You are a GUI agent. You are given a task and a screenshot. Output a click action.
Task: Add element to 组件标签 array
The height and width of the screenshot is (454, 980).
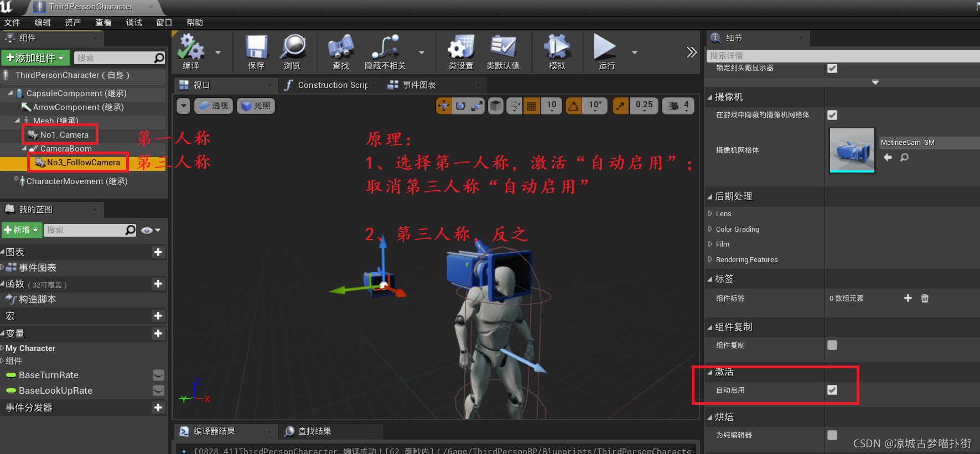click(x=908, y=298)
